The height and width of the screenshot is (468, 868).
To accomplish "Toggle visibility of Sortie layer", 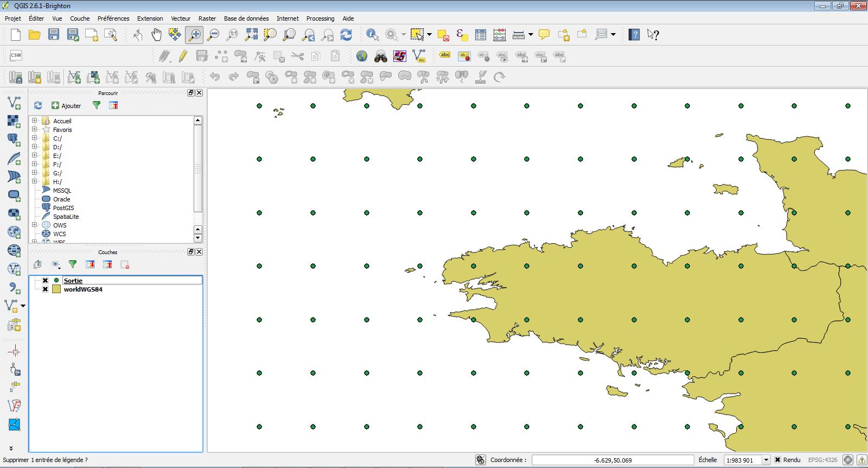I will (46, 281).
